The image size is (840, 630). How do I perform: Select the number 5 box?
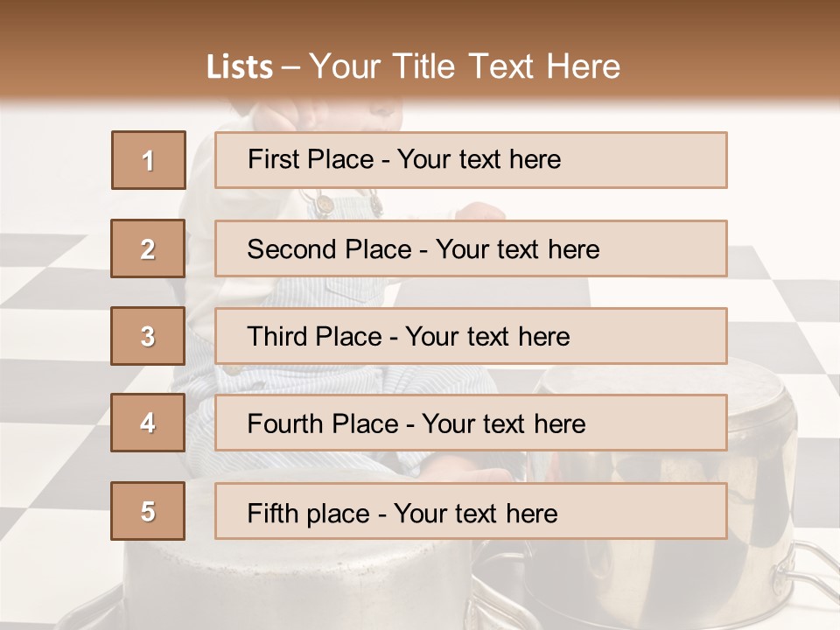click(148, 510)
